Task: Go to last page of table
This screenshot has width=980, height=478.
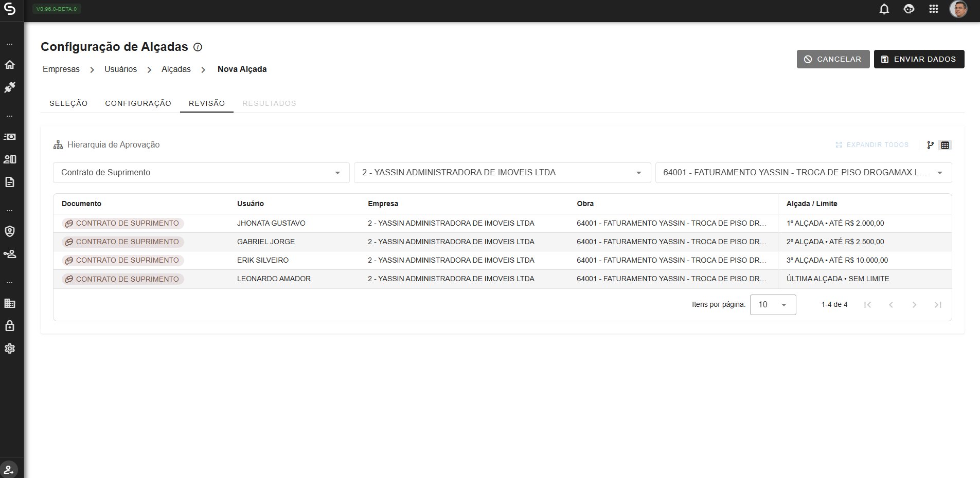Action: [x=938, y=305]
